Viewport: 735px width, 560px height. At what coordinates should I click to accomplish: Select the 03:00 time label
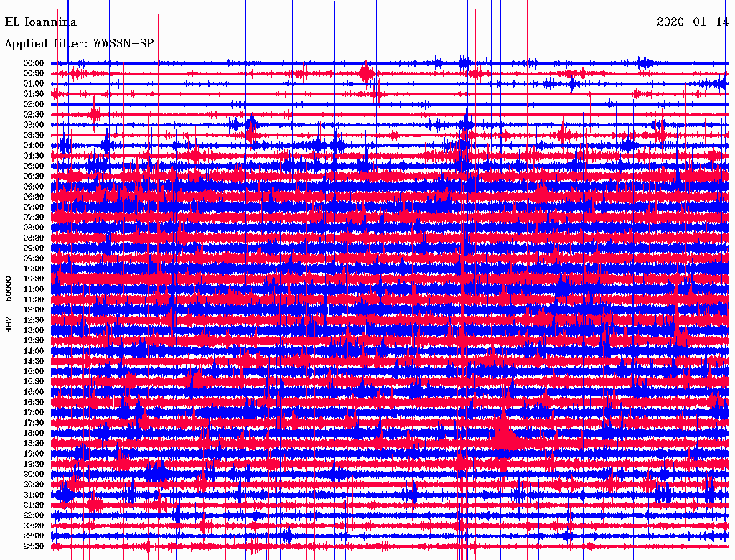[33, 125]
